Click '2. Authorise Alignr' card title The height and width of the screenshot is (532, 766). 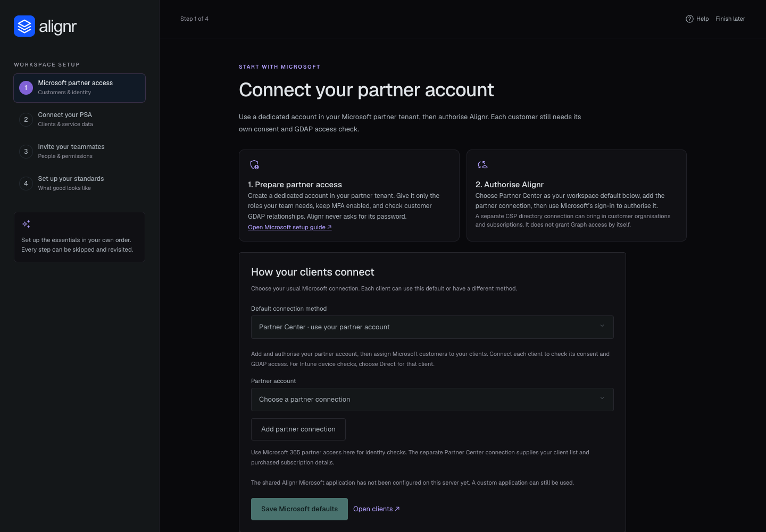tap(510, 185)
